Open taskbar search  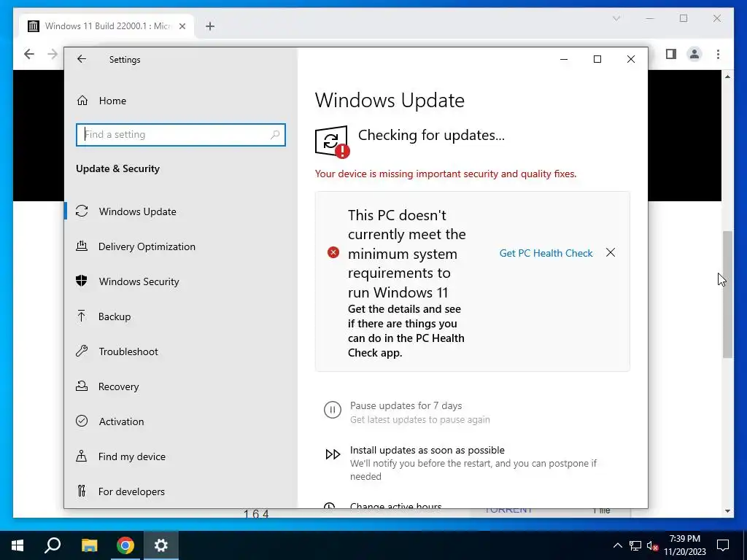(53, 545)
